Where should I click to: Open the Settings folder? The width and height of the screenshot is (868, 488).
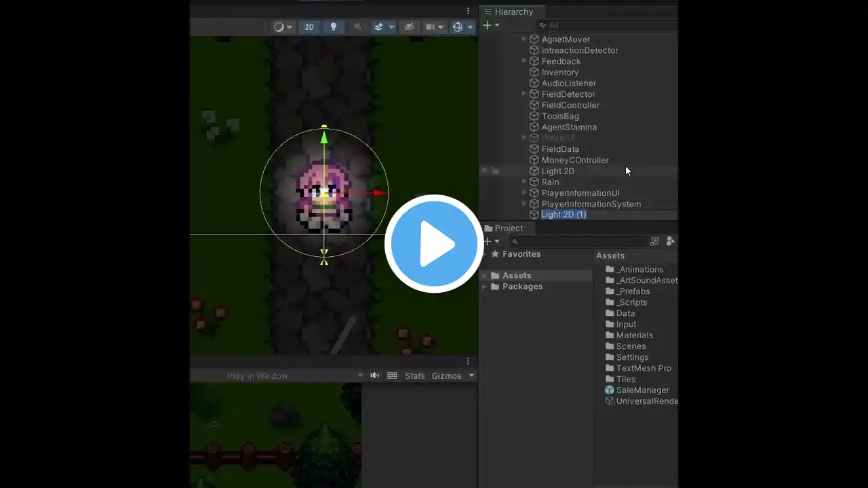[x=627, y=357]
